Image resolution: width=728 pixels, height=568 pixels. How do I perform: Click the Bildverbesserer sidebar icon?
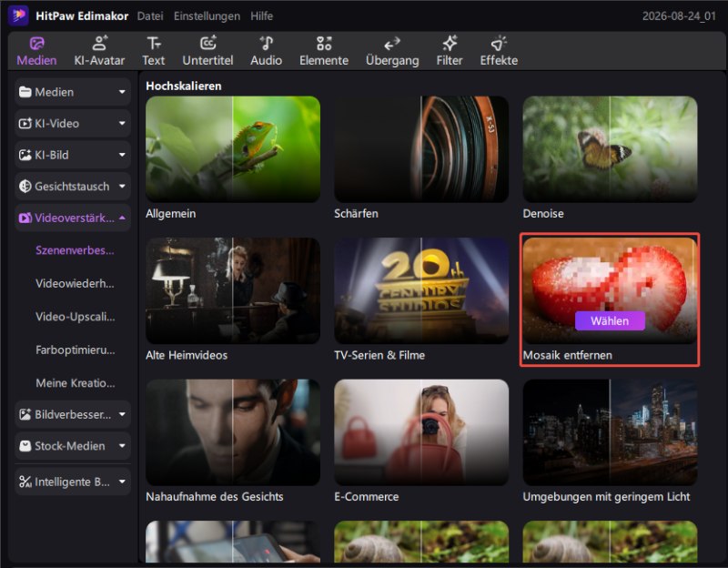click(25, 414)
